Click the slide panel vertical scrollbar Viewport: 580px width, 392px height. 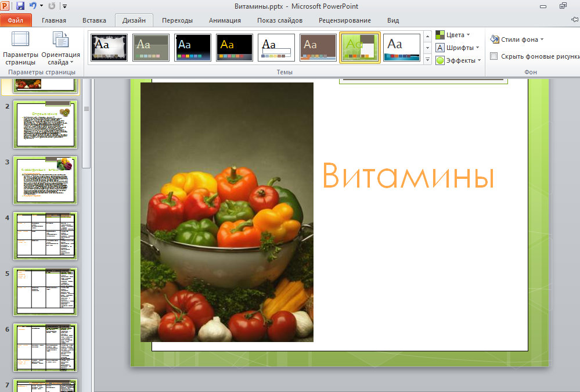[x=86, y=123]
